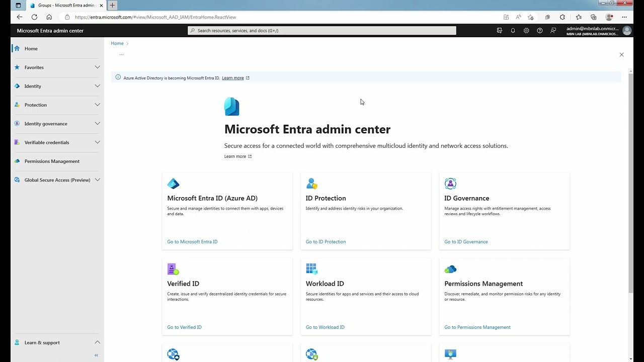
Task: Open the portal settings gear
Action: click(526, 31)
